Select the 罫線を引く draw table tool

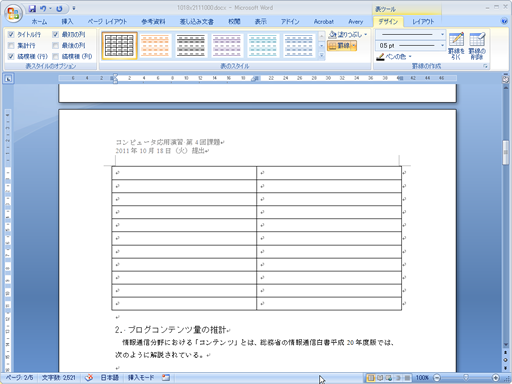(456, 46)
